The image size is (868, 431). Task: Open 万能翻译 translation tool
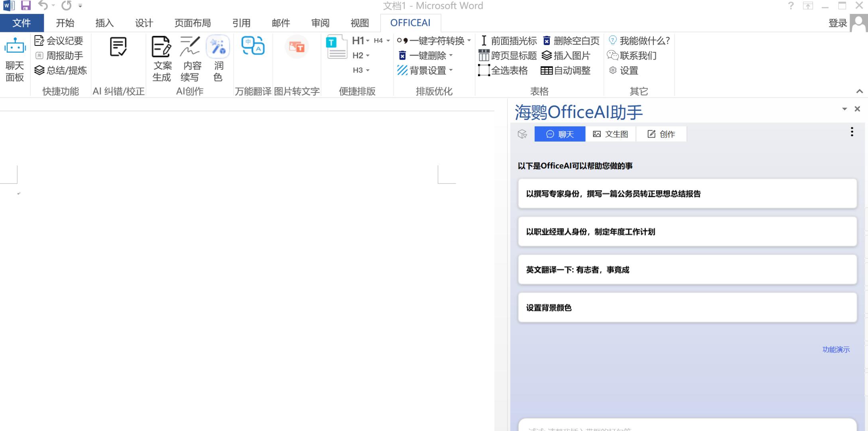[x=253, y=46]
